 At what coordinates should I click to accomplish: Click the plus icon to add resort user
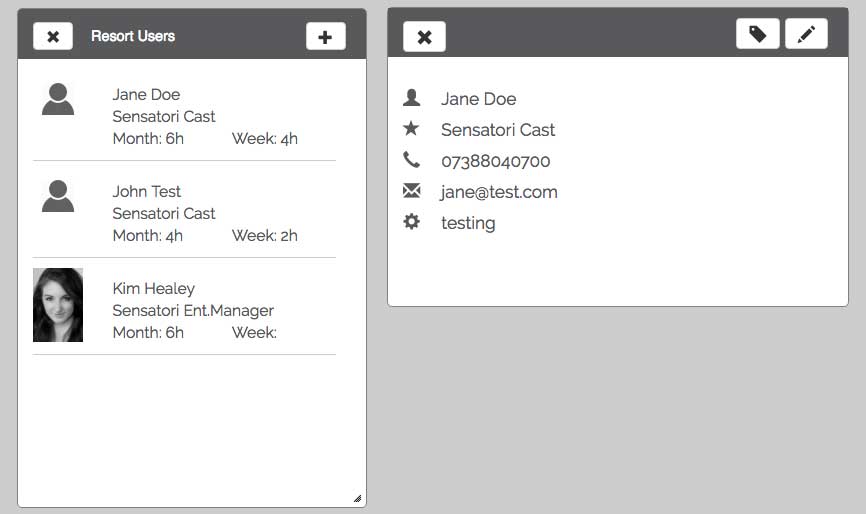(325, 36)
